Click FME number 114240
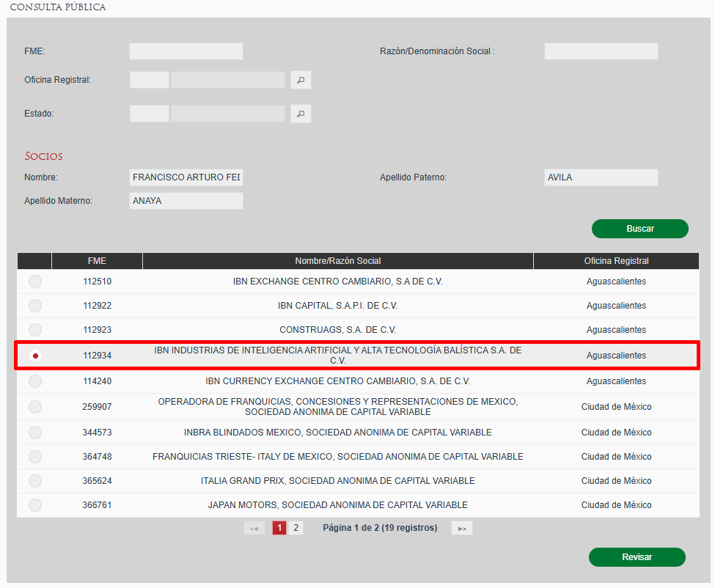Screen dimensions: 715x588 click(97, 381)
